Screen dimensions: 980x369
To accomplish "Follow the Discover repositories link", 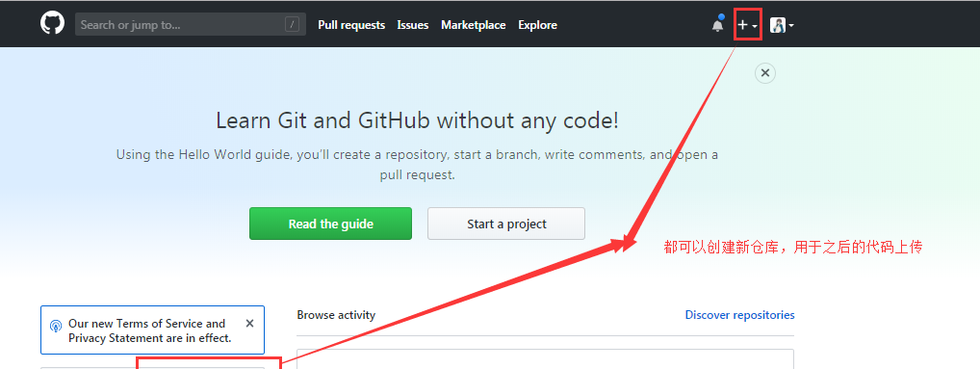I will coord(740,315).
